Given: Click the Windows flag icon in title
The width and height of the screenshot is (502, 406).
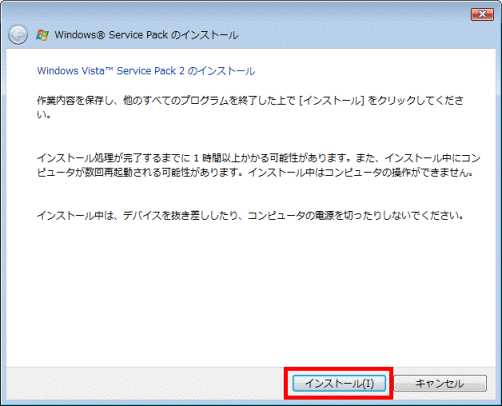Looking at the screenshot, I should click(x=42, y=35).
